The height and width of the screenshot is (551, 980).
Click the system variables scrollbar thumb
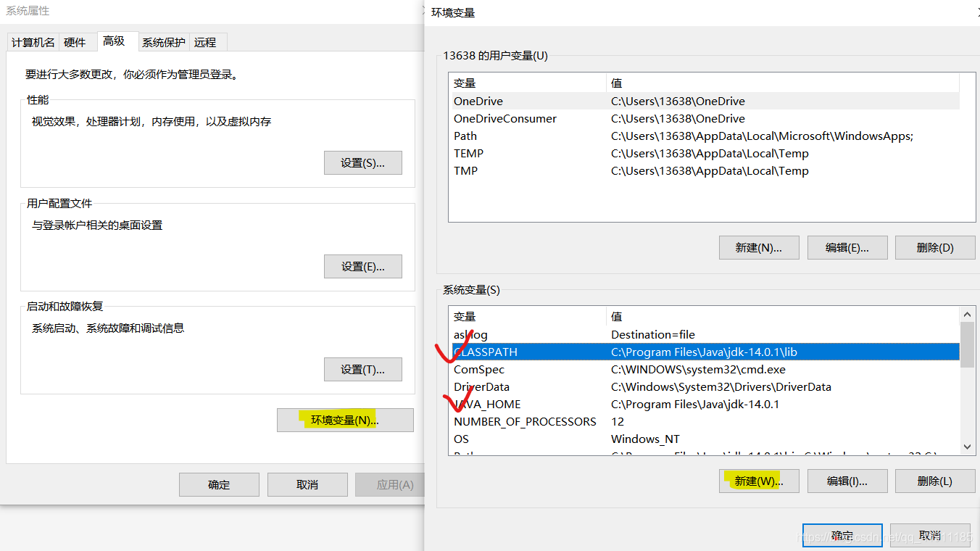(967, 345)
